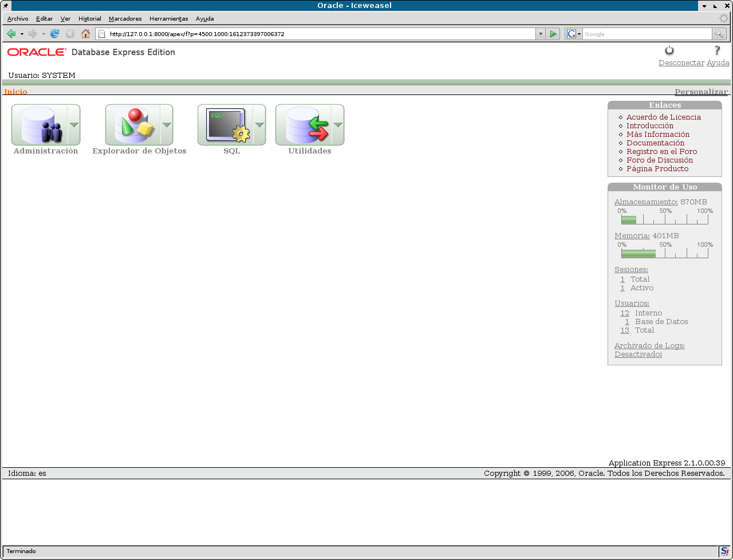Open the address bar history dropdown

coord(540,34)
